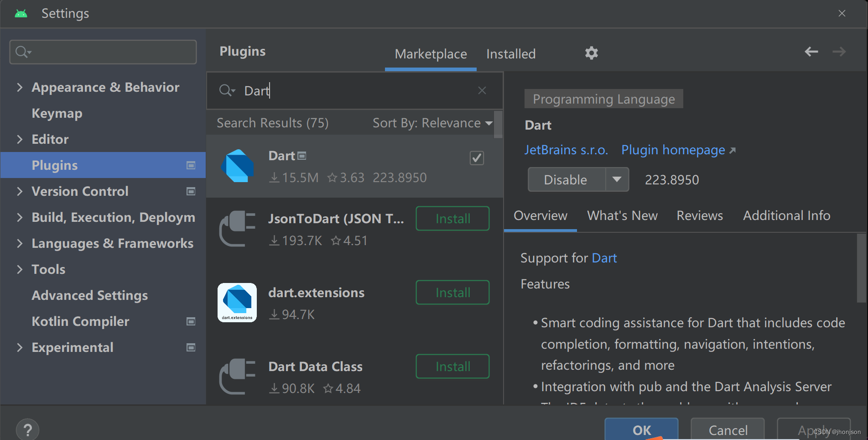Image resolution: width=868 pixels, height=440 pixels.
Task: Click the settings search magnifier icon
Action: pyautogui.click(x=23, y=52)
